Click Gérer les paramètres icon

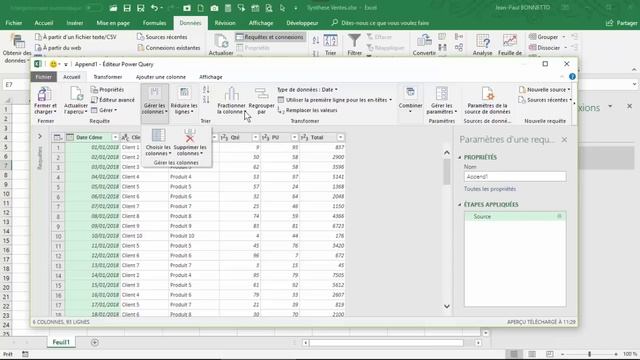pyautogui.click(x=442, y=94)
